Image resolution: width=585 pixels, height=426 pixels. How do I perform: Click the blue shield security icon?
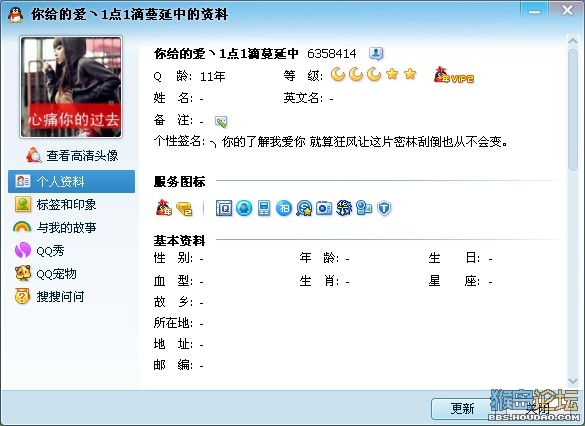coord(384,208)
